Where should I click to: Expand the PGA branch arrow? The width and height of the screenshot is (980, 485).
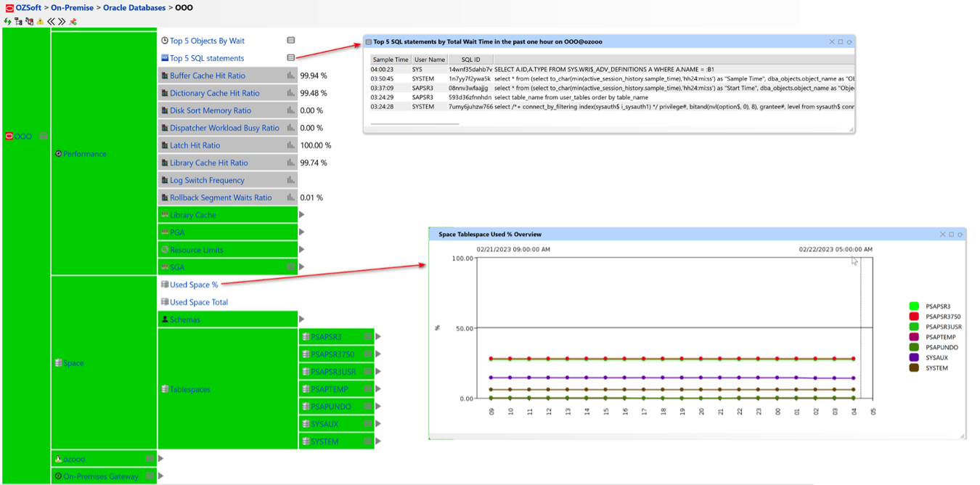click(302, 232)
